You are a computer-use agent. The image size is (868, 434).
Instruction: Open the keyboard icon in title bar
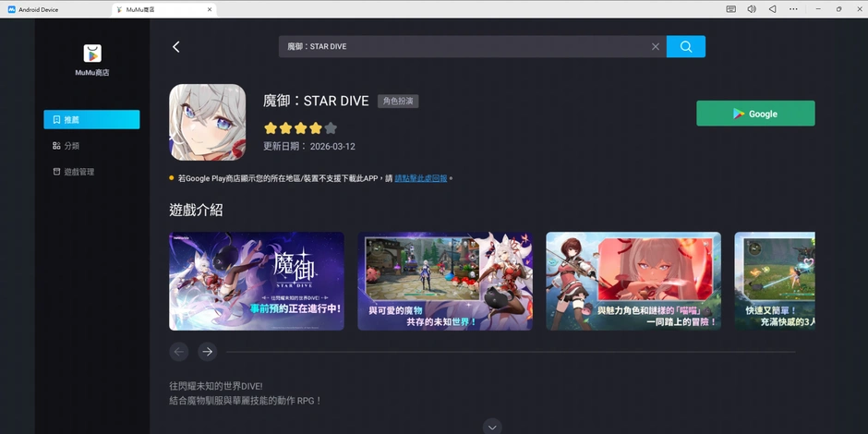(730, 9)
